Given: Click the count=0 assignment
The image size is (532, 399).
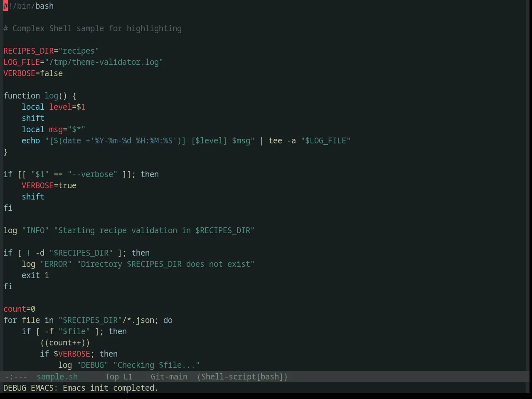Looking at the screenshot, I should coord(20,309).
